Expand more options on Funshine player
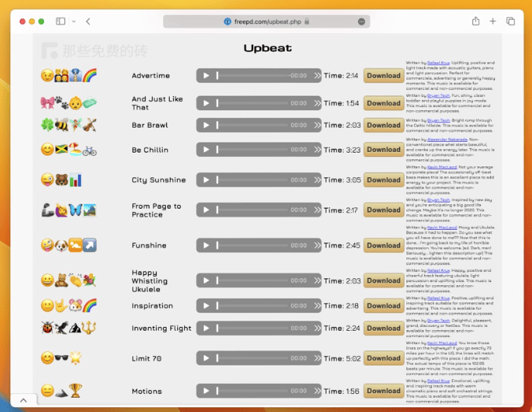This screenshot has height=412, width=532. click(x=317, y=245)
